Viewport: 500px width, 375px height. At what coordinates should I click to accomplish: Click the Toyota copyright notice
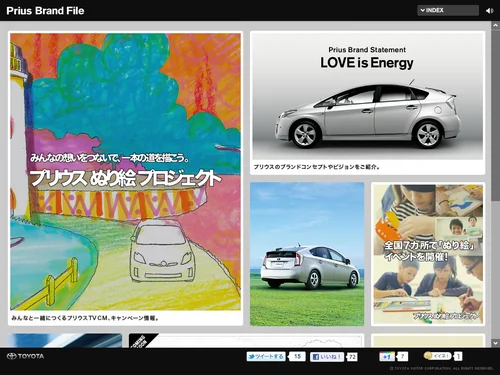click(x=441, y=368)
